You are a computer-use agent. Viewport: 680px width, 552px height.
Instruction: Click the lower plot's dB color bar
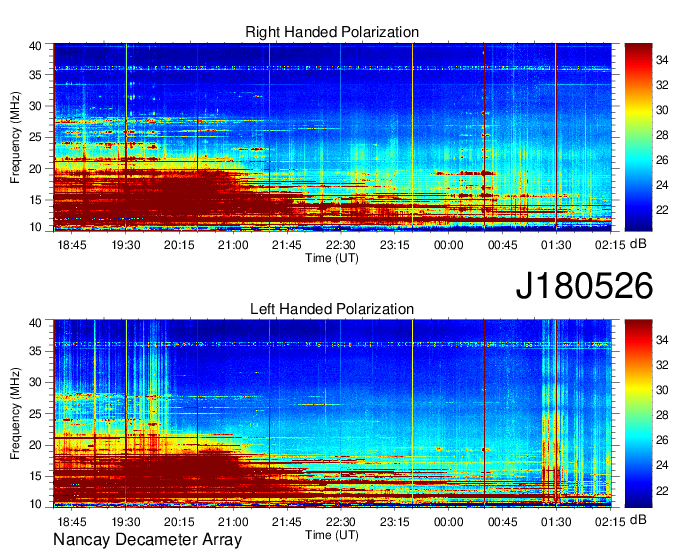[x=638, y=414]
